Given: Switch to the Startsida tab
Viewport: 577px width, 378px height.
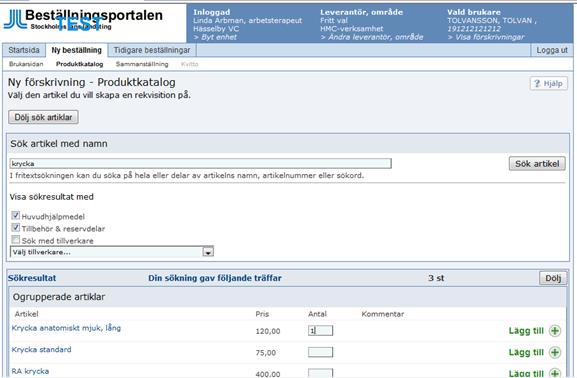Looking at the screenshot, I should click(x=24, y=50).
